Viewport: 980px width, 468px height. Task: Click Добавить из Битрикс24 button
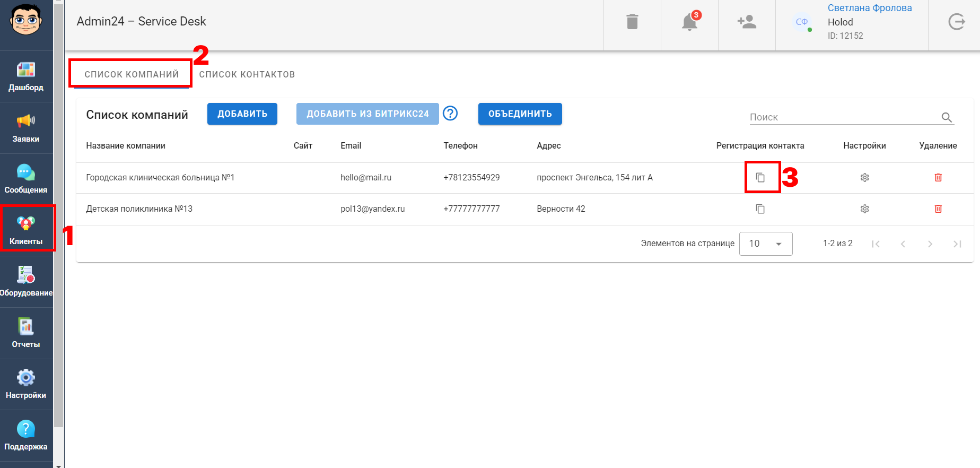click(x=367, y=114)
